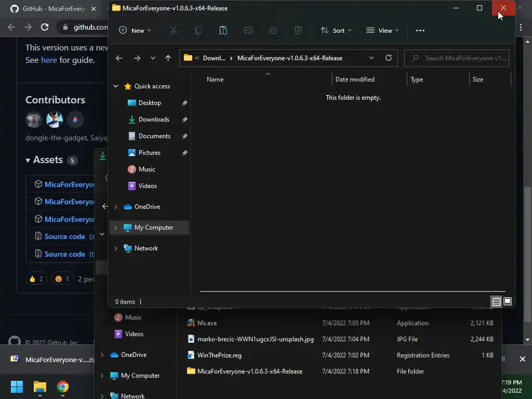
Task: Click the Rename icon in Explorer toolbar
Action: 248,31
